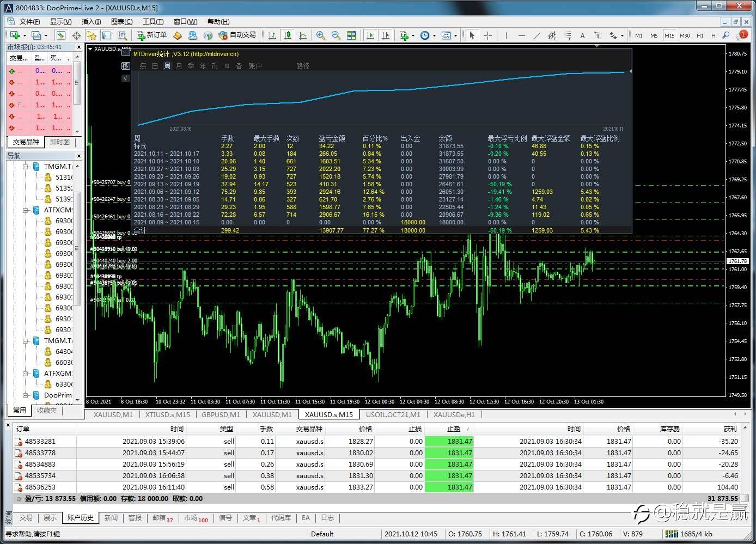
Task: Switch chart to bar chart icon
Action: [272, 35]
